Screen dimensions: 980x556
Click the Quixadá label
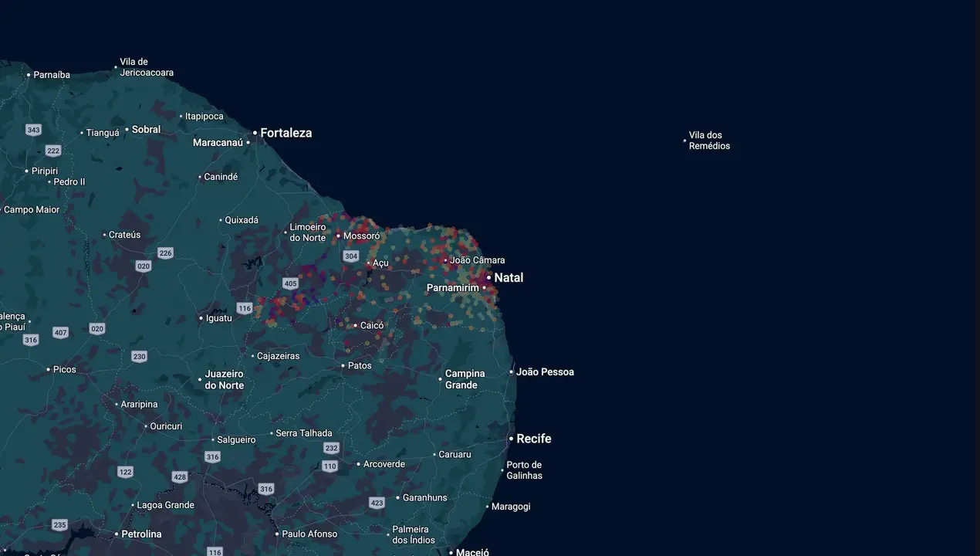tap(242, 220)
